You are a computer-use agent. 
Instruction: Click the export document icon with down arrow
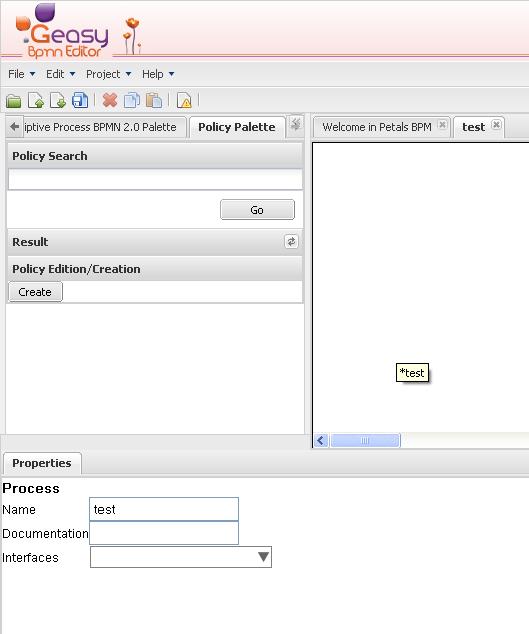click(x=58, y=100)
